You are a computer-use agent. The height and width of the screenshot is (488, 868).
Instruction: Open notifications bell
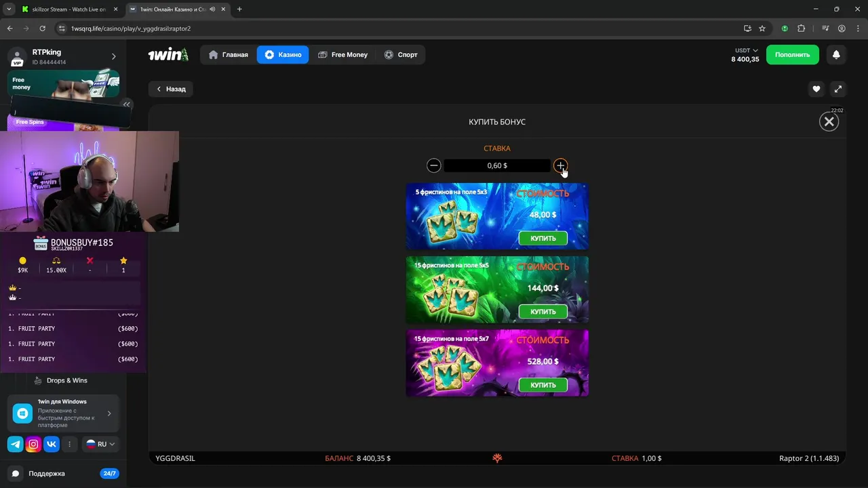point(836,55)
